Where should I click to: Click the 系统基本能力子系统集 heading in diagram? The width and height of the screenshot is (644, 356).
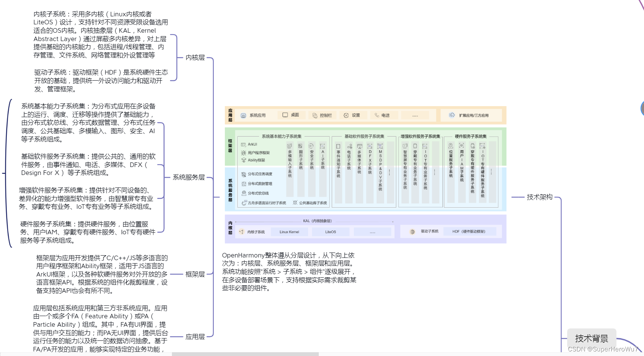(x=281, y=136)
